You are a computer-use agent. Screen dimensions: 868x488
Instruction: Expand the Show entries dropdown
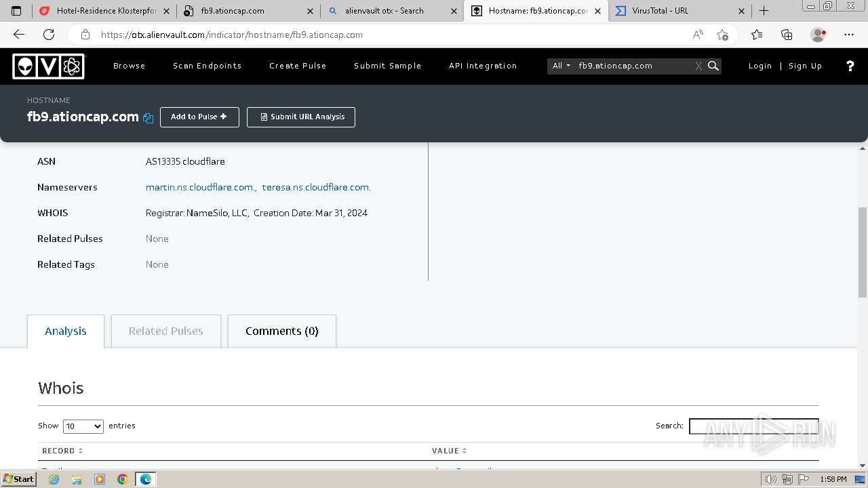[x=83, y=426]
